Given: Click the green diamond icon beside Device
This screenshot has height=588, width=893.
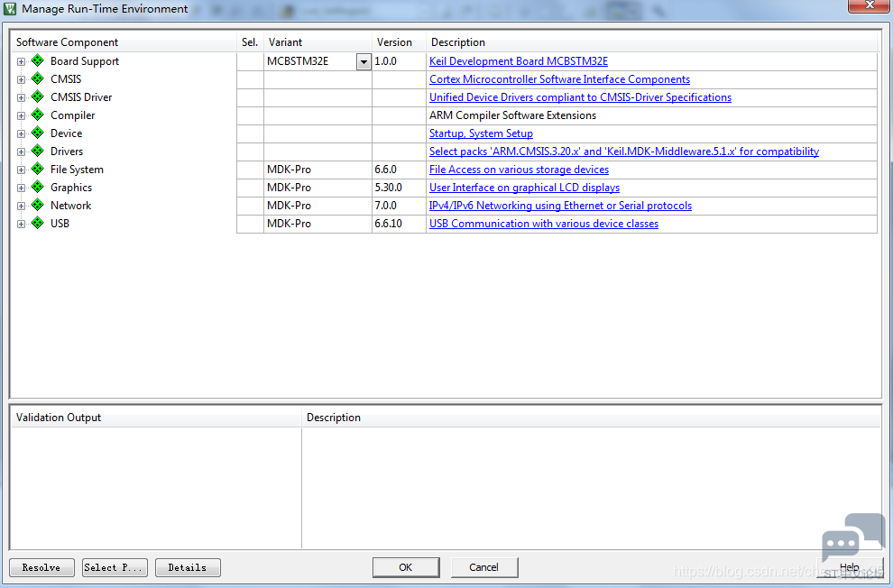Looking at the screenshot, I should tap(38, 133).
